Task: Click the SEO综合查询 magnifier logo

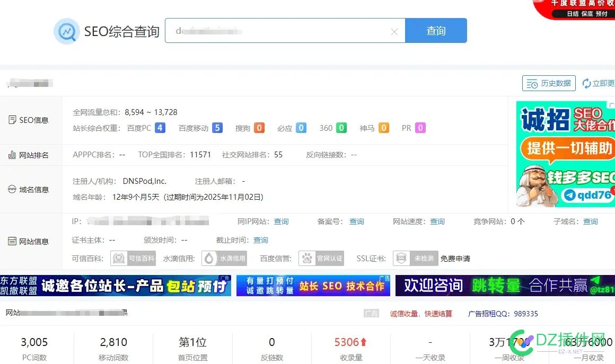Action: pos(66,31)
